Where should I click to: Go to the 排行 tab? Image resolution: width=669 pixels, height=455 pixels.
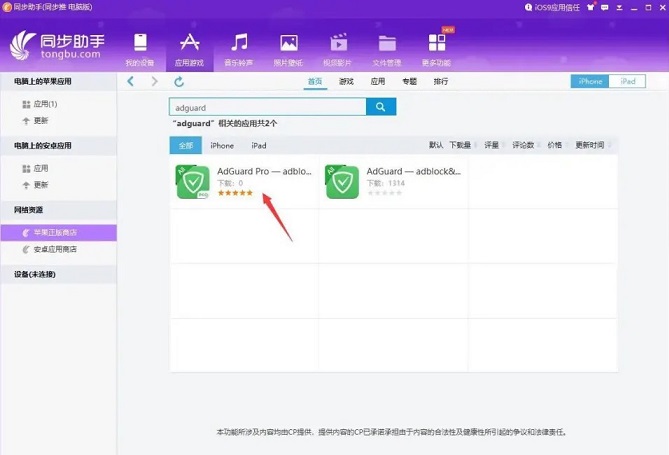pyautogui.click(x=441, y=81)
